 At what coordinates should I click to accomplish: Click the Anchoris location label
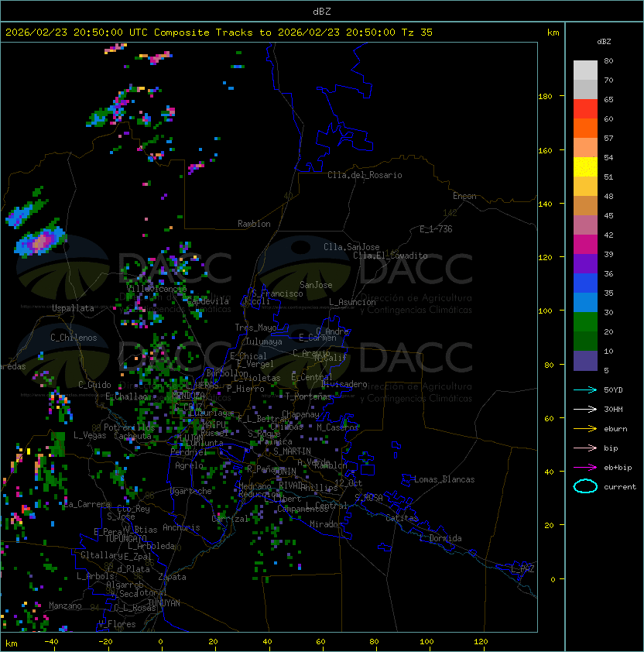(181, 527)
